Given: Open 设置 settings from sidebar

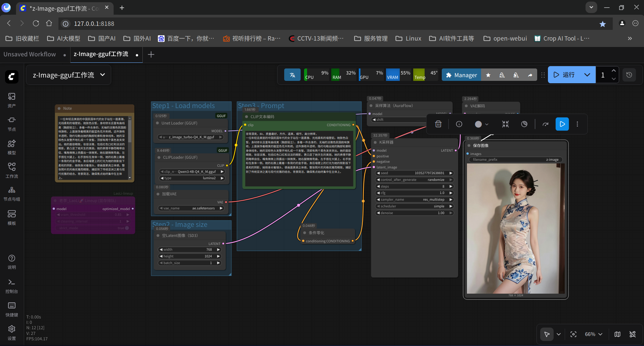Looking at the screenshot, I should [12, 333].
